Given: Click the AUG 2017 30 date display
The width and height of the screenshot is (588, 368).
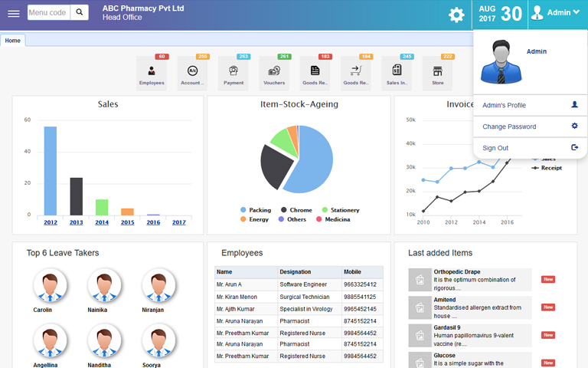Looking at the screenshot, I should (x=500, y=14).
